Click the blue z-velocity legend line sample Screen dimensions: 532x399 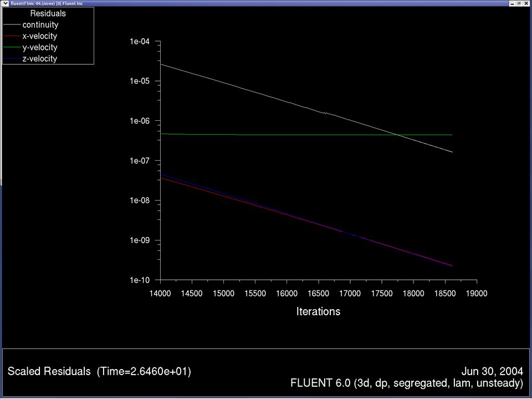tap(12, 59)
